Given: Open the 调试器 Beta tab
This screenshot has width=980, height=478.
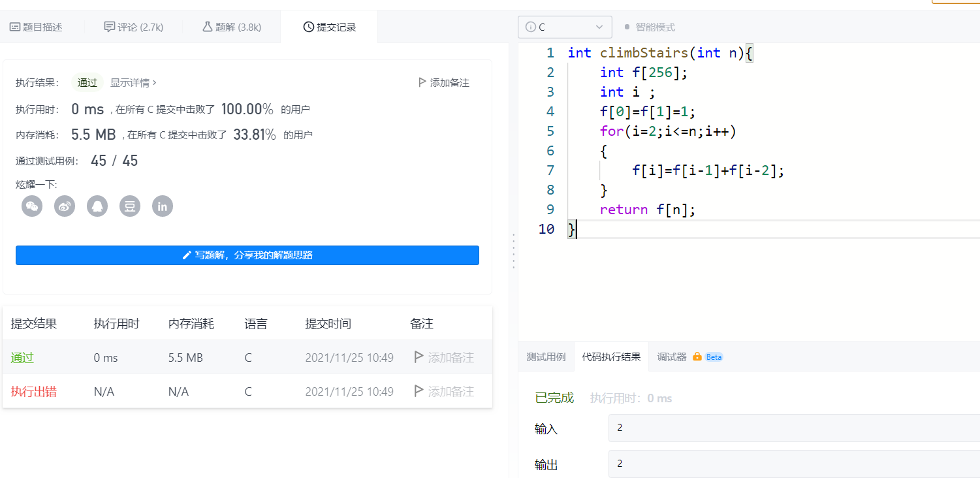Looking at the screenshot, I should pyautogui.click(x=689, y=357).
